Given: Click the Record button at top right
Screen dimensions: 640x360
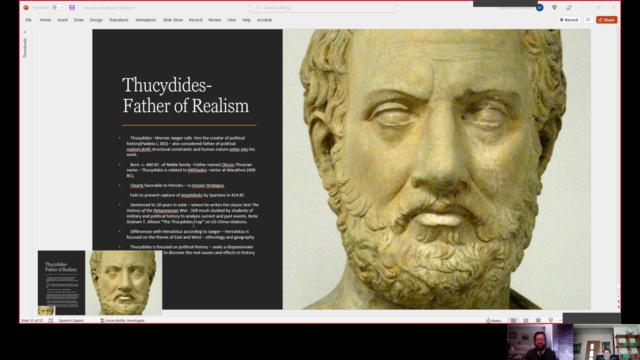Looking at the screenshot, I should (569, 20).
